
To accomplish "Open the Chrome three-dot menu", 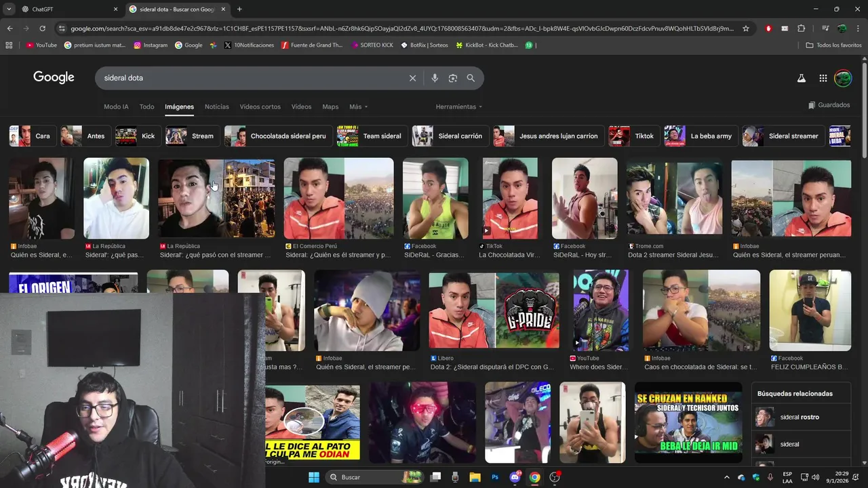I will point(859,28).
